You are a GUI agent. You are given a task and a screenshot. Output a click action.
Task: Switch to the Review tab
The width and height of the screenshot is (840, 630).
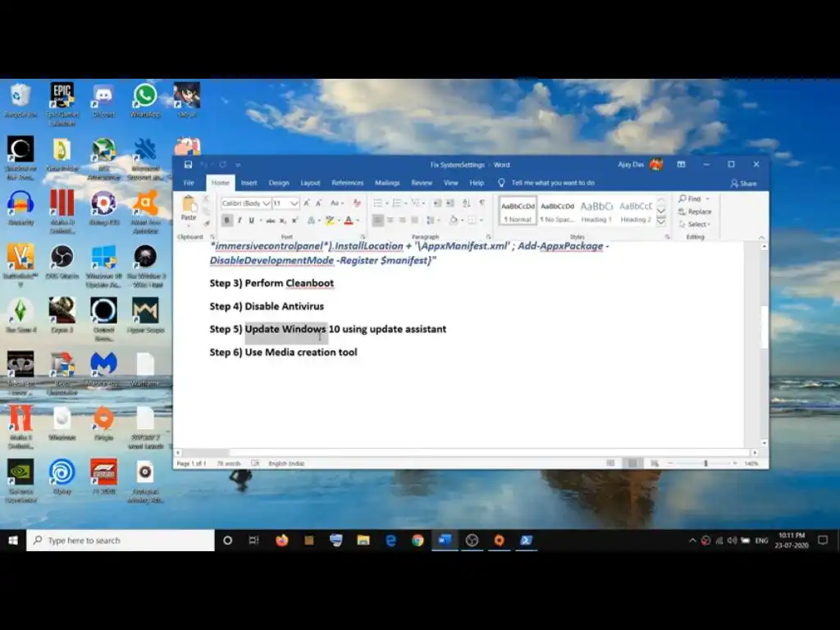(x=422, y=183)
